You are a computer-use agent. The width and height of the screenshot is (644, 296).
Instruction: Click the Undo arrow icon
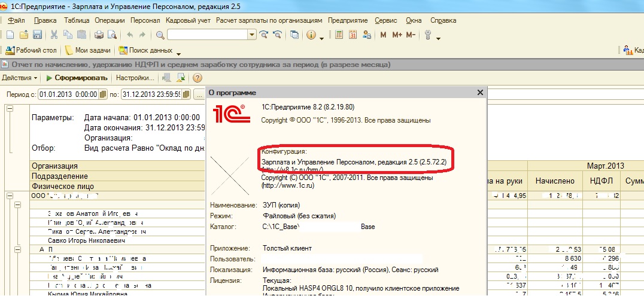[x=130, y=35]
